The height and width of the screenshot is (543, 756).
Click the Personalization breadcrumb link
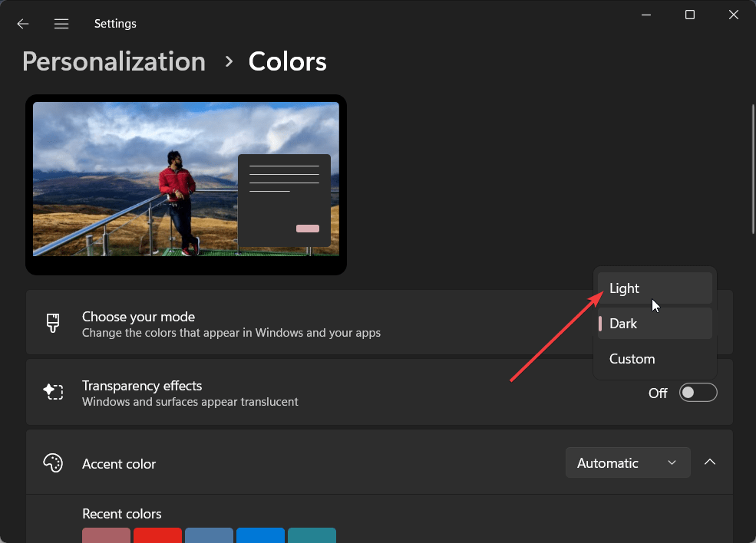[114, 61]
